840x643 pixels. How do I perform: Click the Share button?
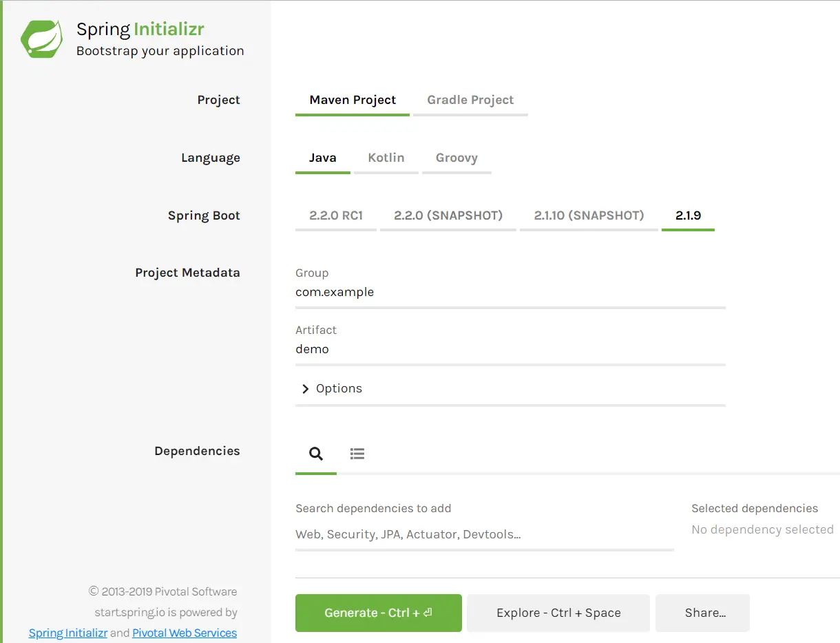pos(702,613)
